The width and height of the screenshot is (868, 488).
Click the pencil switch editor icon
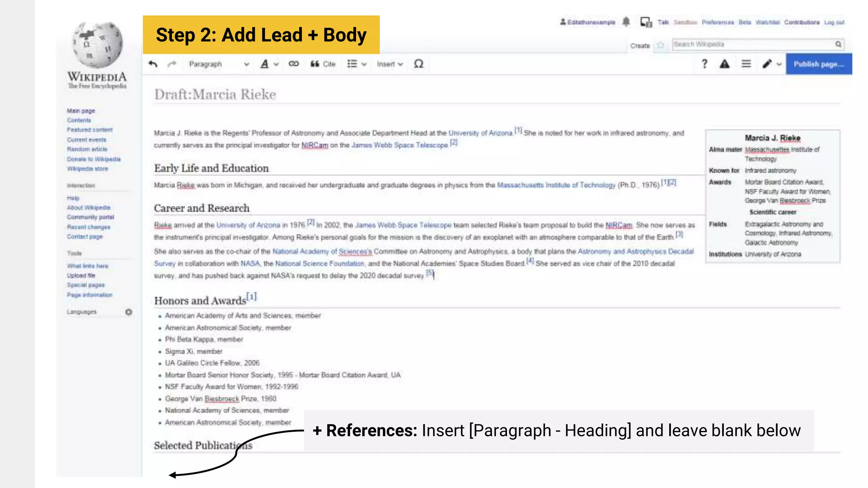(x=767, y=64)
